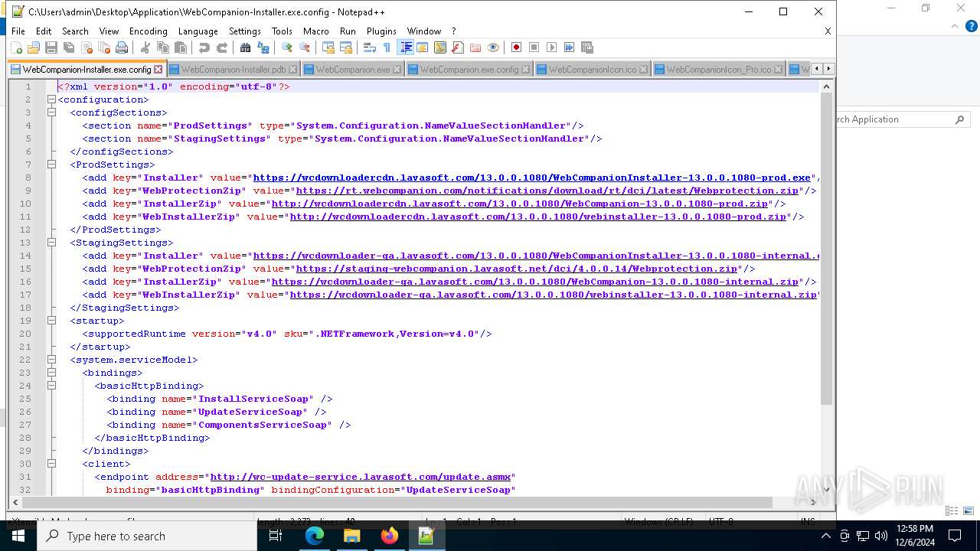Toggle word wrap in toolbar
The height and width of the screenshot is (551, 980).
pos(370,47)
